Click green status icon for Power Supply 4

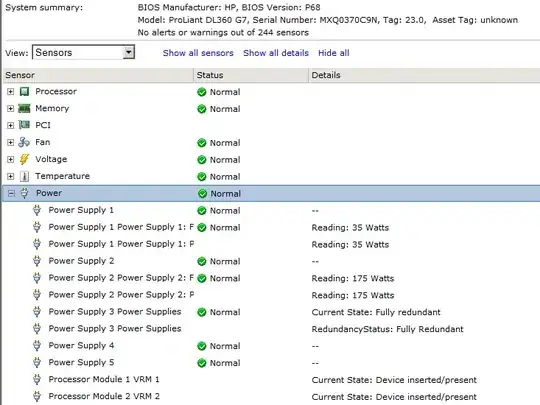(201, 346)
